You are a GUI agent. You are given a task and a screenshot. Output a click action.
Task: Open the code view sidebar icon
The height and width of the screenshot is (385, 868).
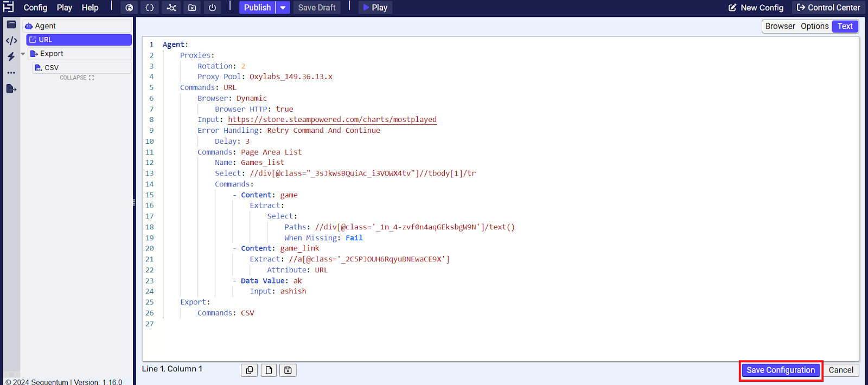pyautogui.click(x=11, y=41)
